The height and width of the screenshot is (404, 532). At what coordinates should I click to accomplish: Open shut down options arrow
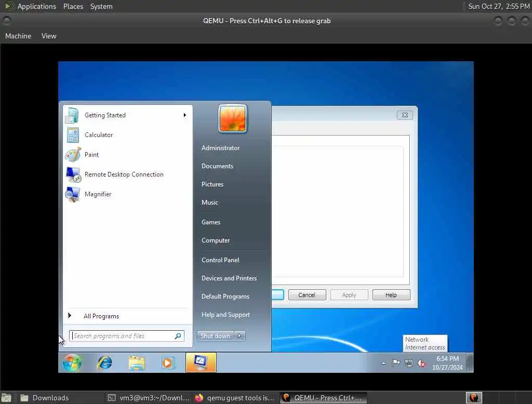[x=240, y=336]
